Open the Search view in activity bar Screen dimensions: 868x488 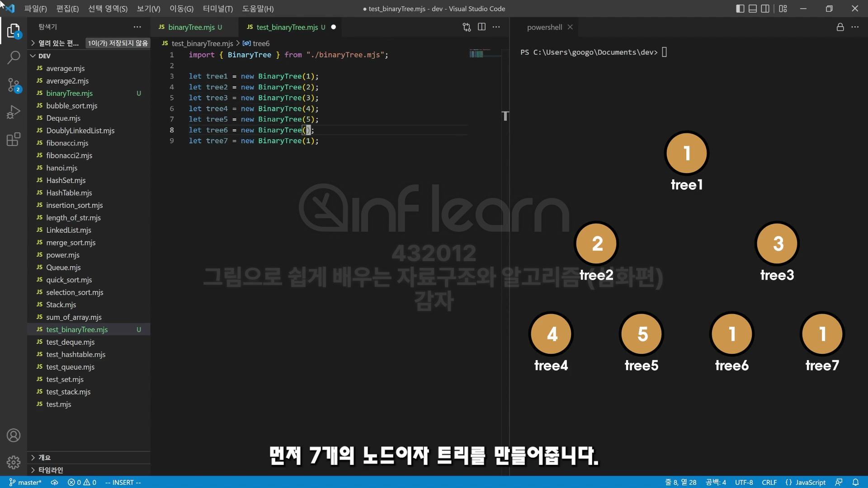[14, 57]
